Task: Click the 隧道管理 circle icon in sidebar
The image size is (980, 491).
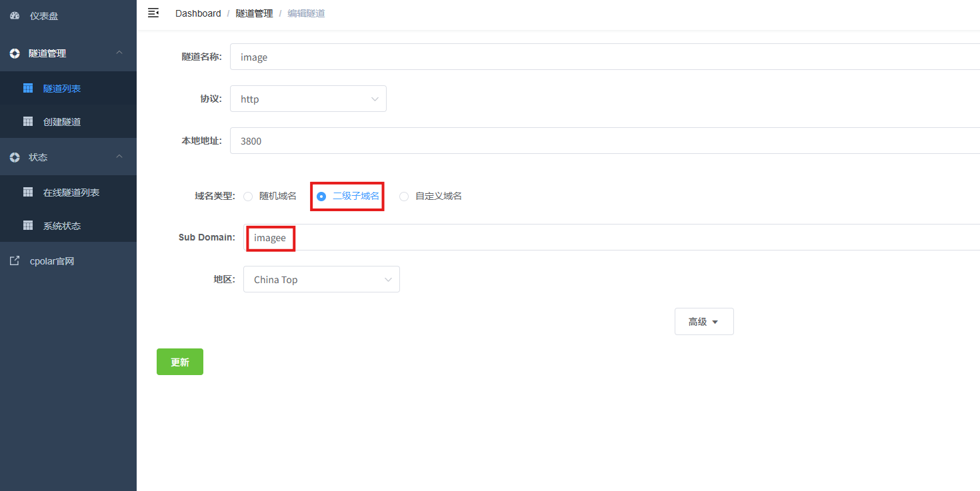Action: click(15, 53)
